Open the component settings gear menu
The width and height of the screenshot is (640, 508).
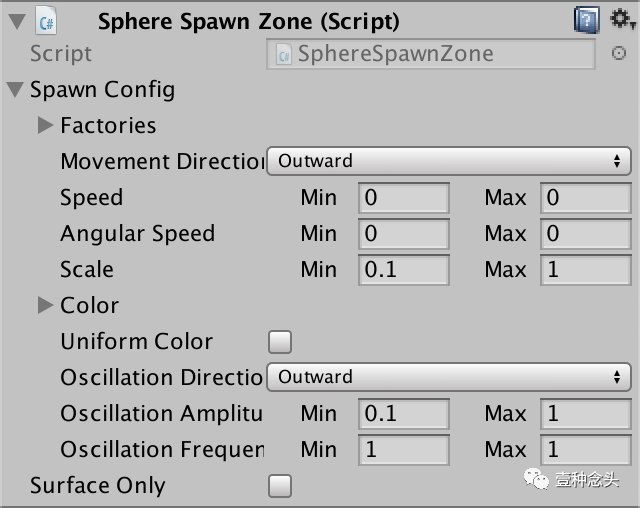tap(620, 20)
